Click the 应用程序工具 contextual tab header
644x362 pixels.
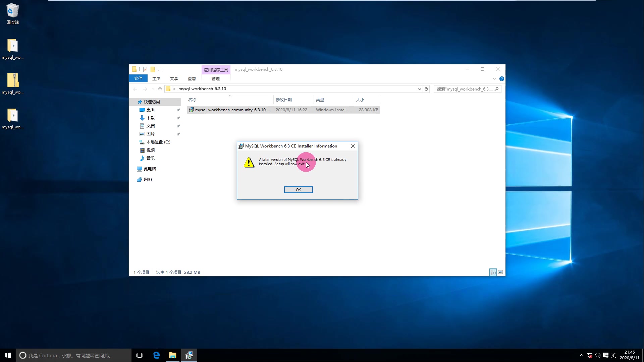click(216, 70)
